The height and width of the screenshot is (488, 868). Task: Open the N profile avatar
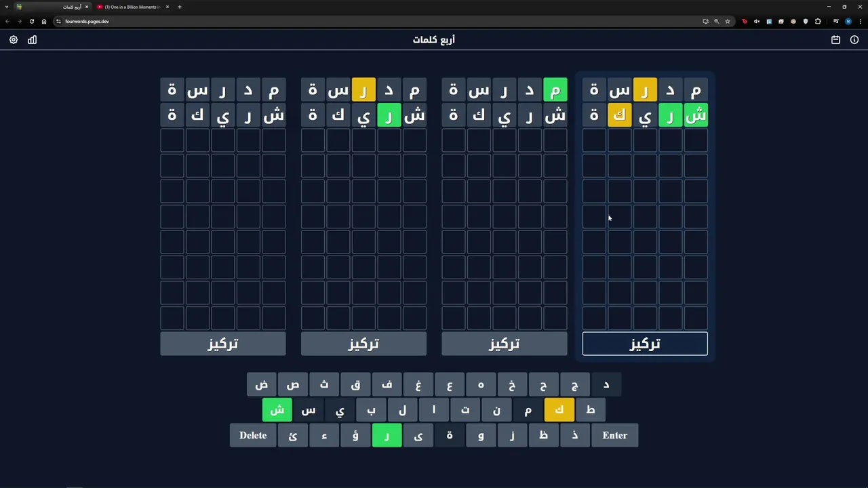[848, 21]
